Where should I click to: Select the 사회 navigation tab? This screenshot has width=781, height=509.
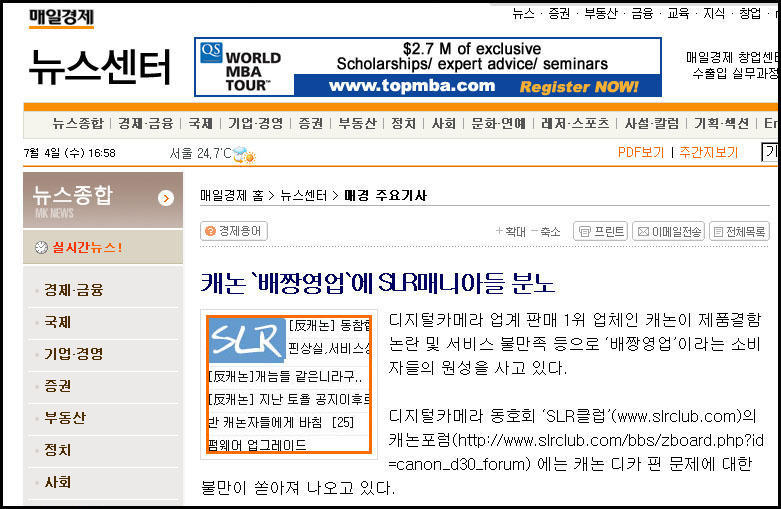[444, 123]
